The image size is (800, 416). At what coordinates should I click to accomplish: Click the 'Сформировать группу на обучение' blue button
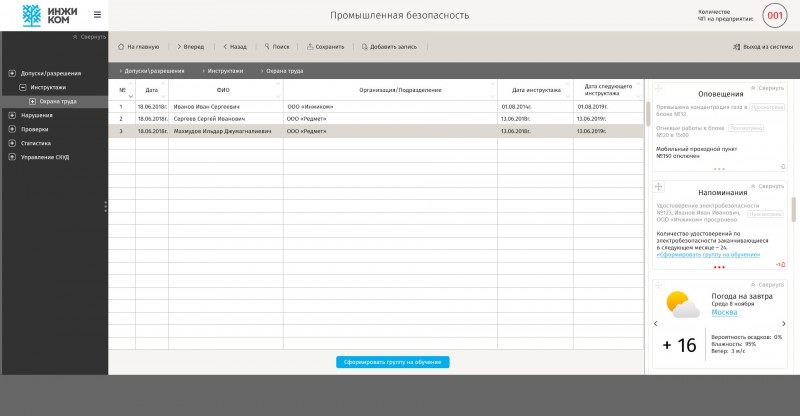392,362
